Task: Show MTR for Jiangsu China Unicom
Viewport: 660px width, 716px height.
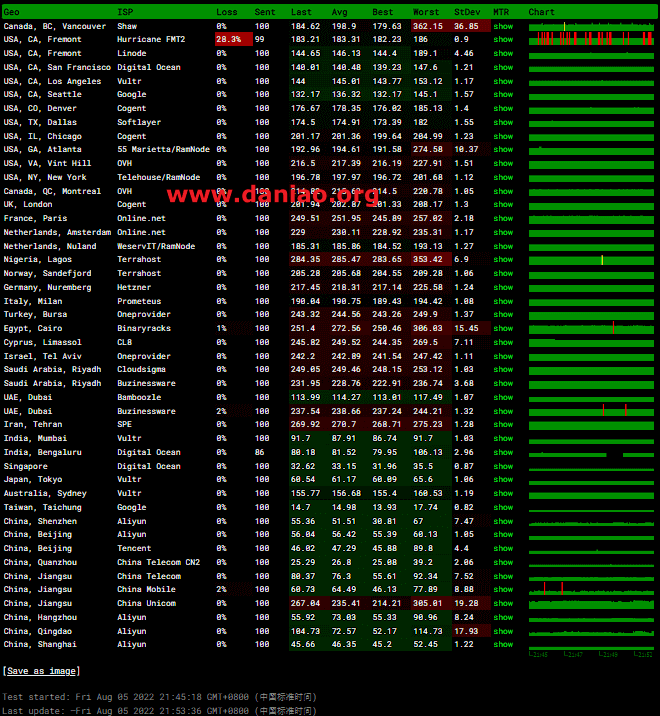Action: (503, 604)
